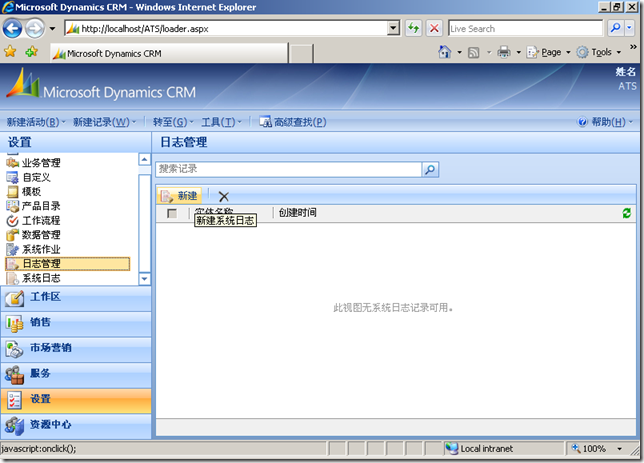Click the Live Search magnifier button

[615, 28]
